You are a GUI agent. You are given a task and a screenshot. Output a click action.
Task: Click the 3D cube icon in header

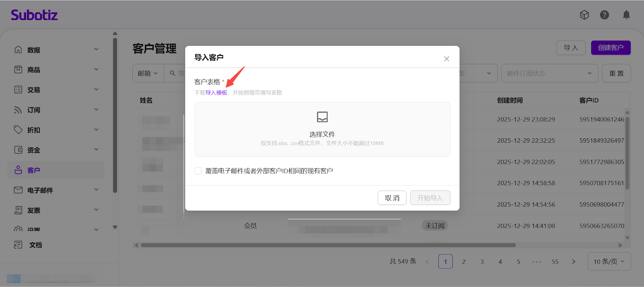pos(584,15)
